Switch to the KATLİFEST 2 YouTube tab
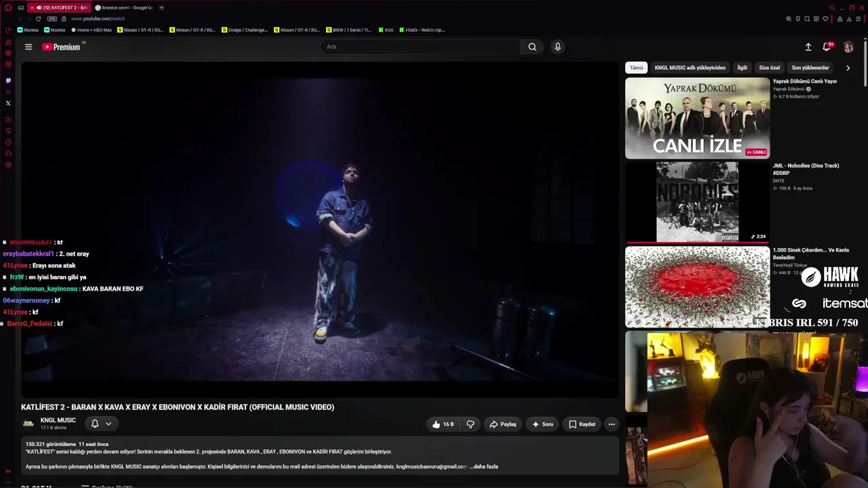 point(59,7)
